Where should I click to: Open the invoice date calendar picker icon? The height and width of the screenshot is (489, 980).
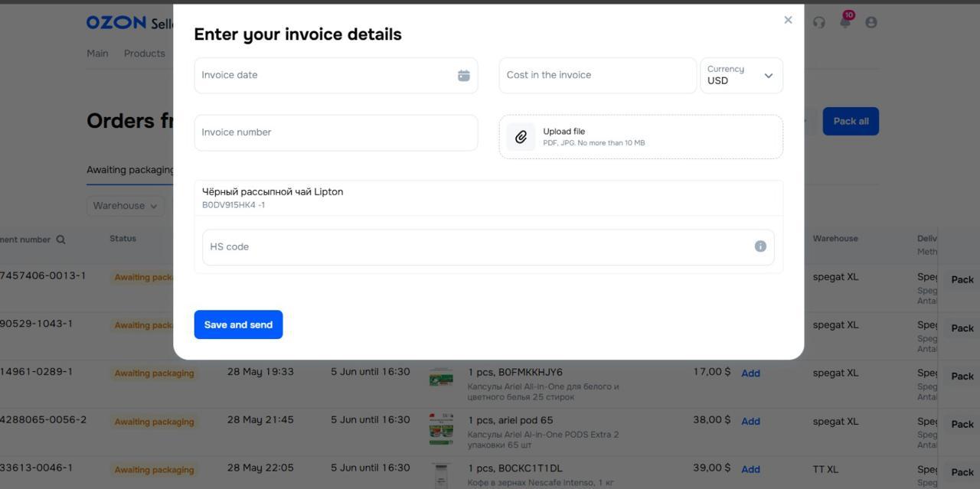pos(463,75)
